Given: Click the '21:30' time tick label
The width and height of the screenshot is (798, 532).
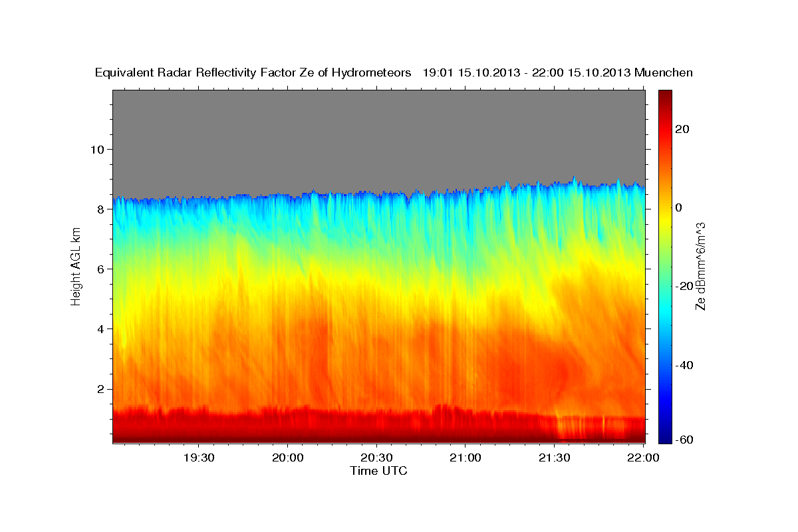Looking at the screenshot, I should coord(554,458).
